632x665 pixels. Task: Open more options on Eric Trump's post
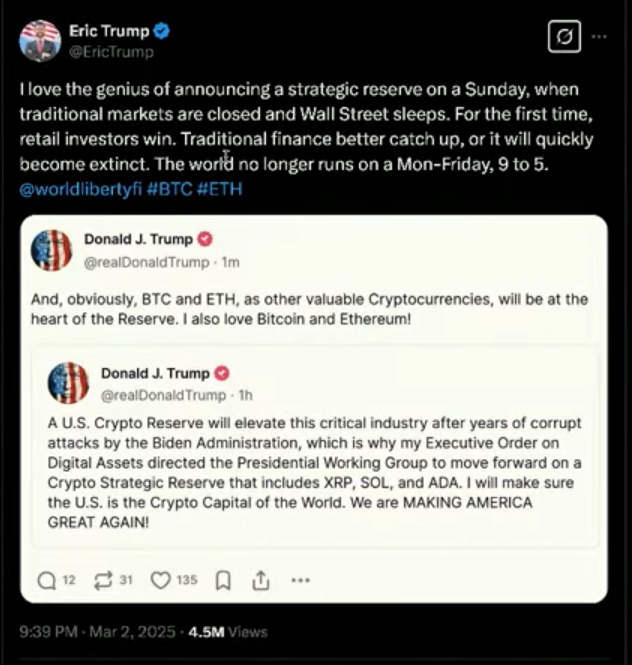pos(600,36)
